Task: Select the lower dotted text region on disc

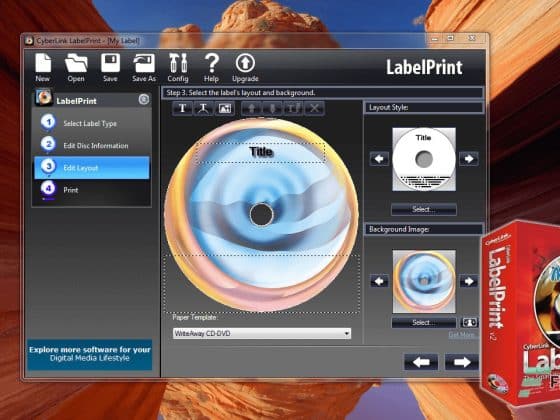Action: (x=262, y=284)
